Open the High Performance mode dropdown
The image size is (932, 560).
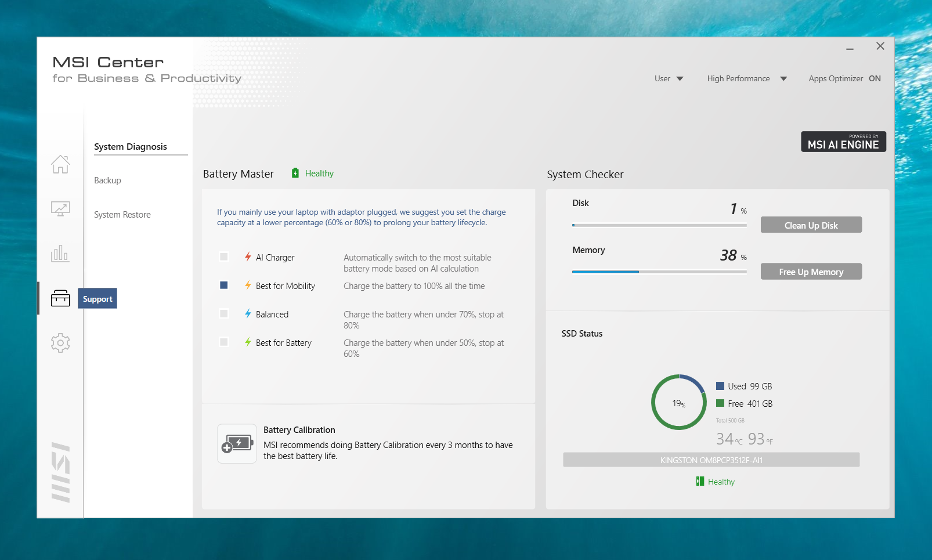747,78
